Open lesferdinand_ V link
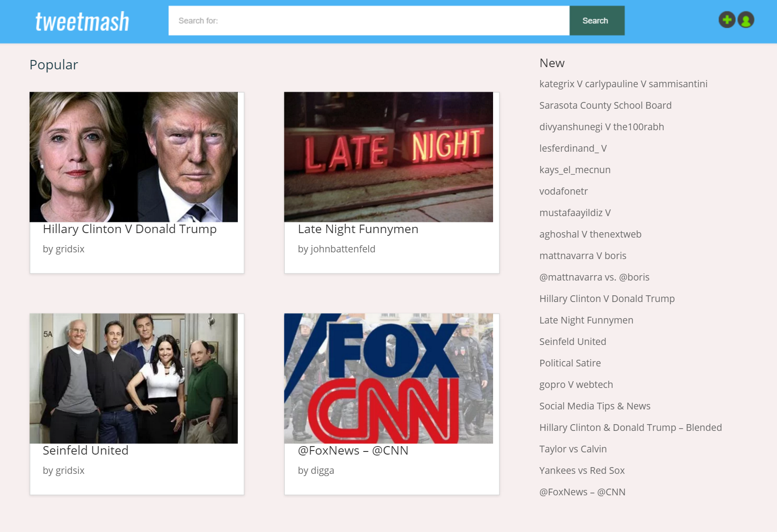 tap(573, 149)
